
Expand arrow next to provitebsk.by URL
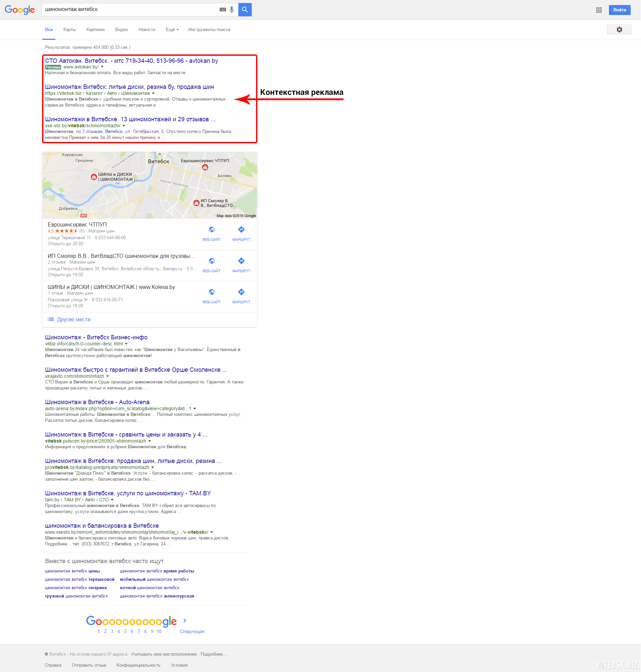click(x=153, y=468)
